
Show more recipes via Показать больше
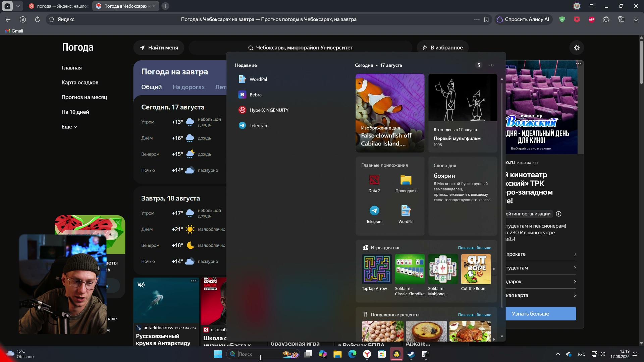coord(475,315)
